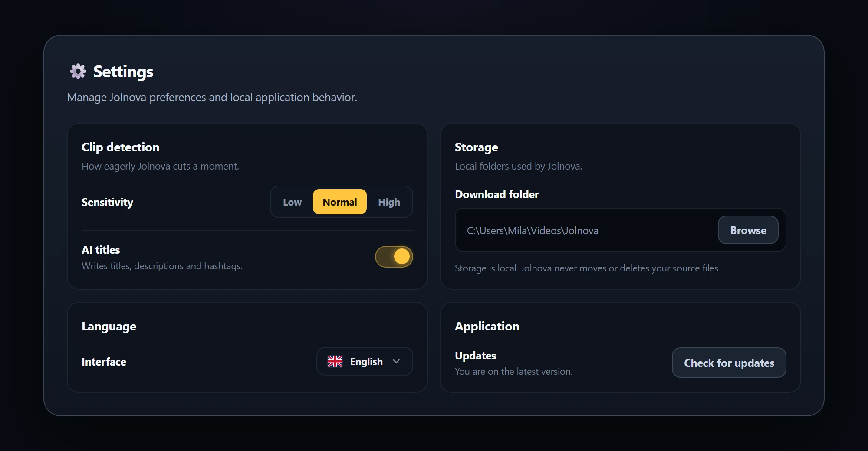Click 'Manage Jolnova preferences' subtitle text

(212, 98)
